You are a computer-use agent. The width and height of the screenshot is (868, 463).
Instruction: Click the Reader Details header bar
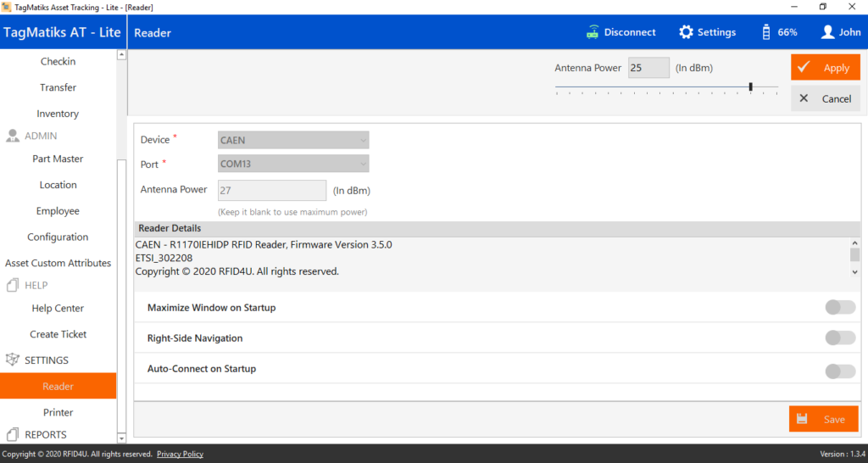pyautogui.click(x=497, y=229)
